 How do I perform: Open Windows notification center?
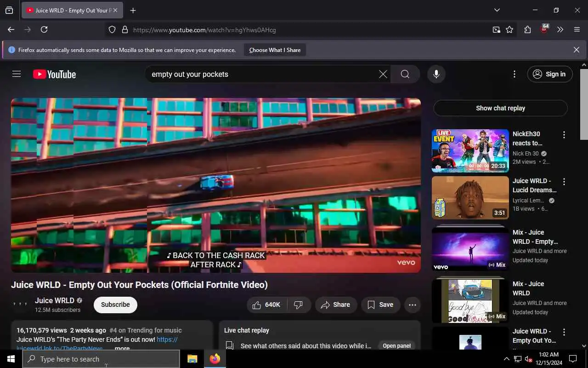pyautogui.click(x=573, y=359)
